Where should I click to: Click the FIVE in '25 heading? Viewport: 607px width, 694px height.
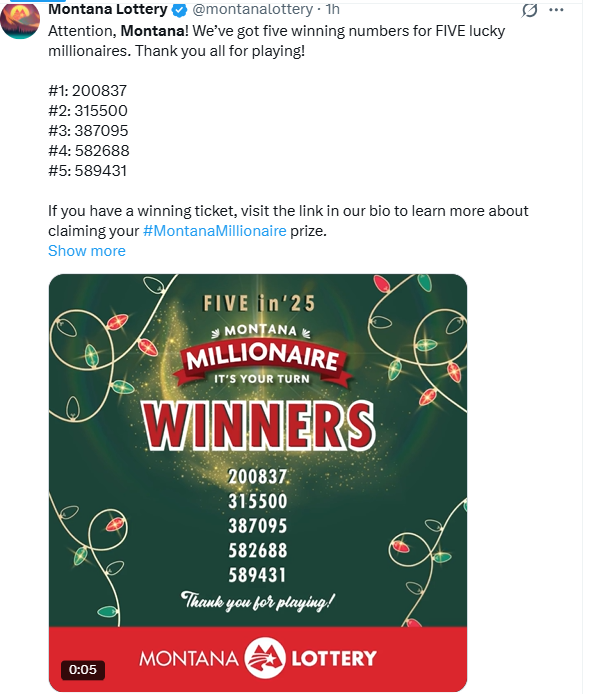(x=259, y=304)
